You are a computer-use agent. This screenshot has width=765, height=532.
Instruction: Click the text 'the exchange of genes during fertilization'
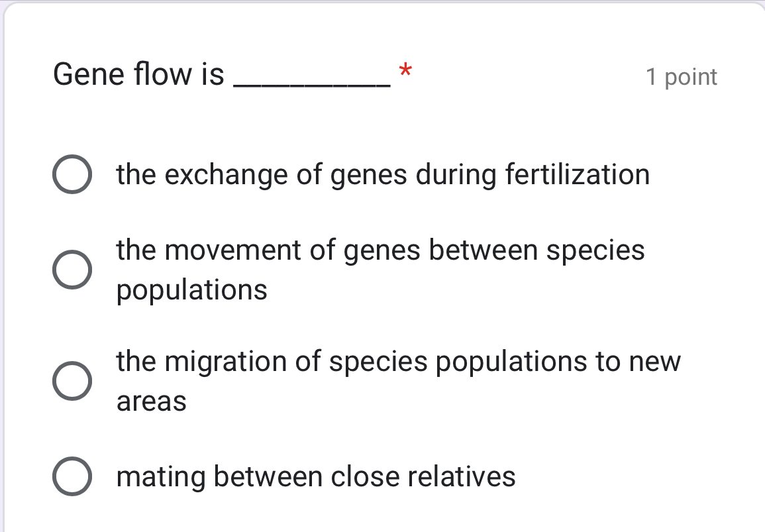click(382, 174)
